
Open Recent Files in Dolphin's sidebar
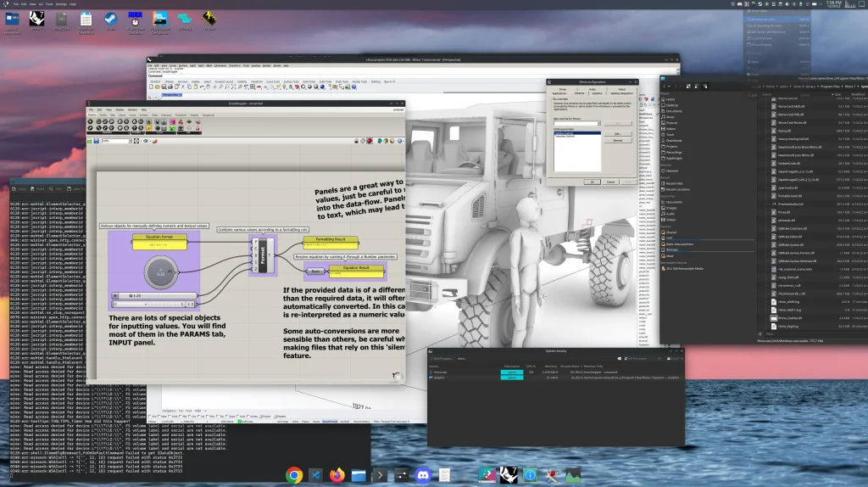[674, 183]
